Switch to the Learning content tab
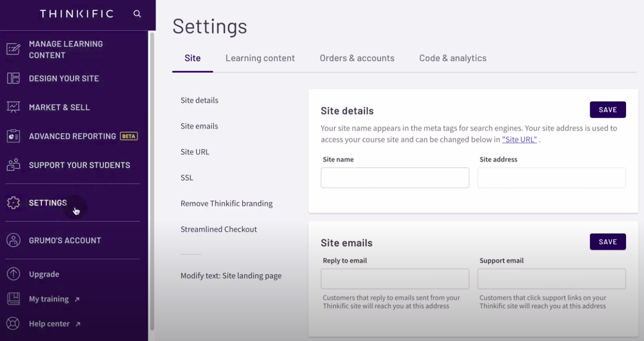This screenshot has width=644, height=341. click(260, 58)
